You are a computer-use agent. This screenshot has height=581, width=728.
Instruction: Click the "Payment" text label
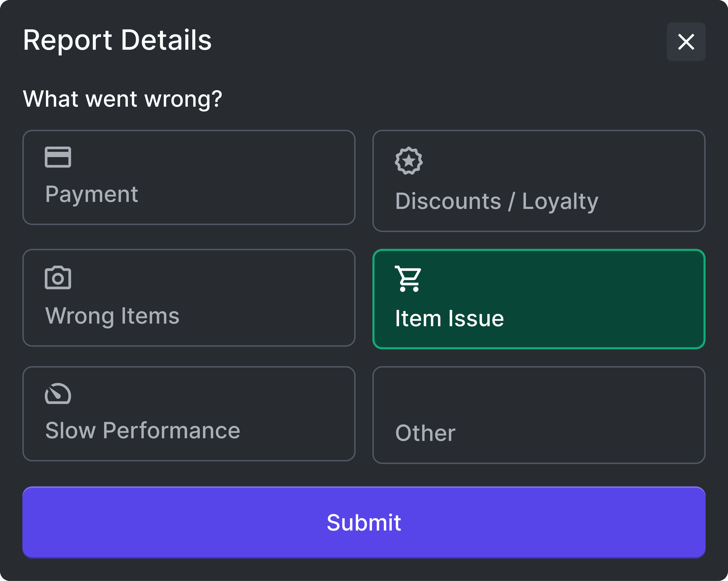[91, 195]
